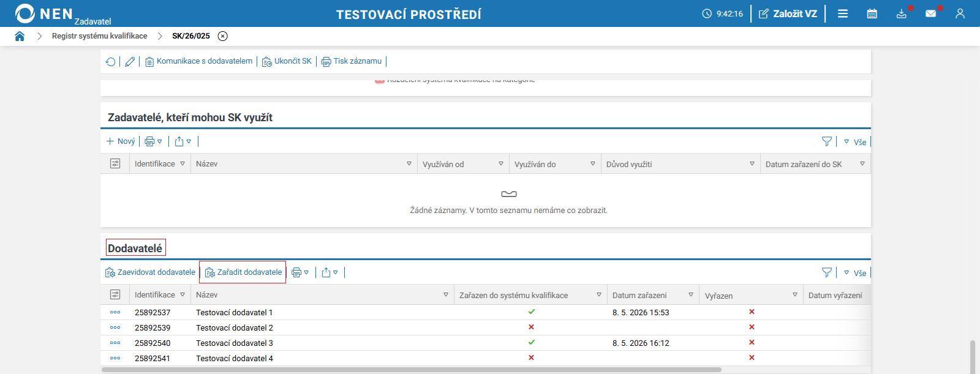Select Testovací dodavatel 2 name
Viewport: 980px width, 374px height.
(x=234, y=327)
